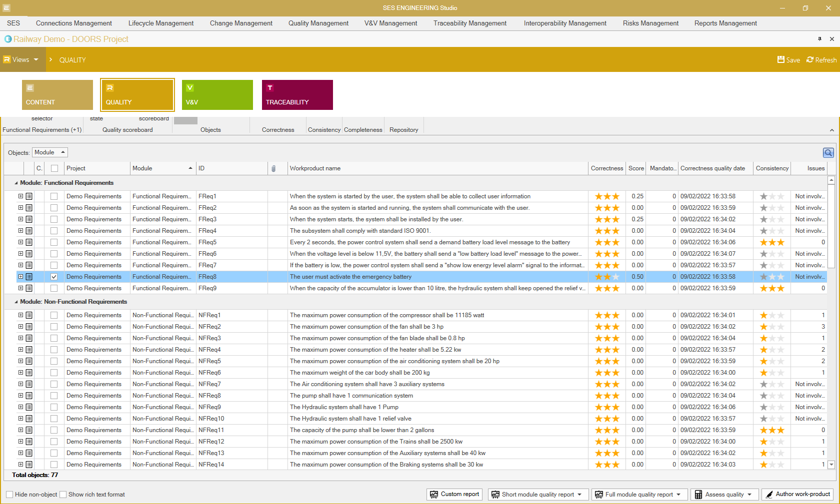Expand the NFReq5 row plus box
Screen dimensions: 840x504
(x=20, y=361)
